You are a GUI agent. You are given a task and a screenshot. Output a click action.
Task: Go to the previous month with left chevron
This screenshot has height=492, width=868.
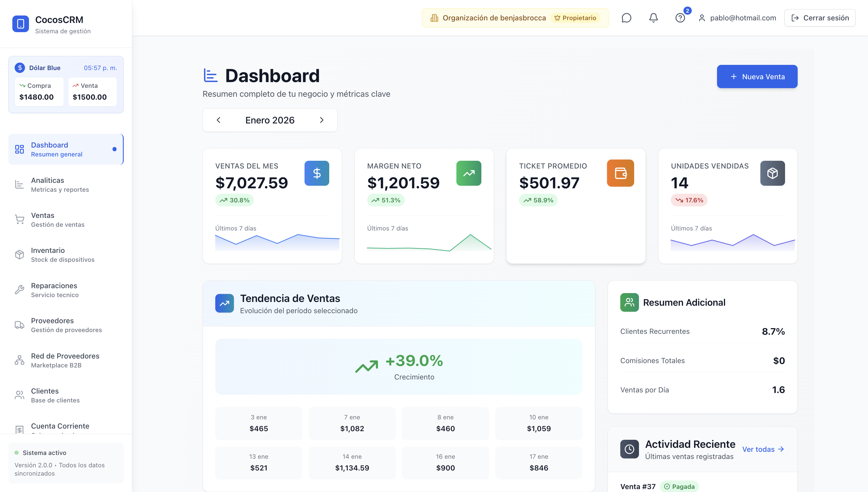(x=218, y=120)
